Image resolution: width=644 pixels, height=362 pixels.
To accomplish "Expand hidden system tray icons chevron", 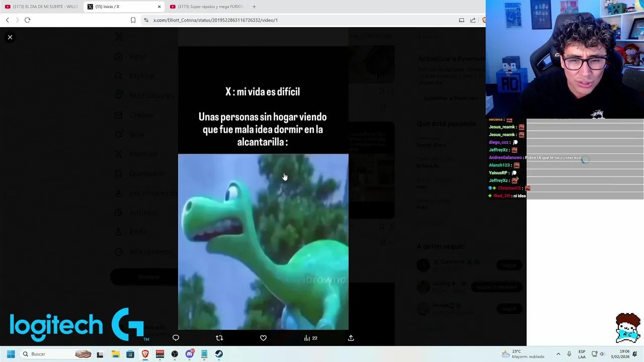I will click(x=558, y=354).
